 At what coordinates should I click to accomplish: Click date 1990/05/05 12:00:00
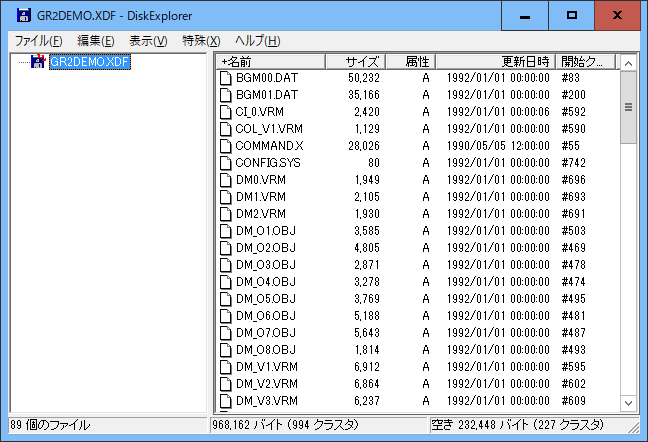[498, 146]
